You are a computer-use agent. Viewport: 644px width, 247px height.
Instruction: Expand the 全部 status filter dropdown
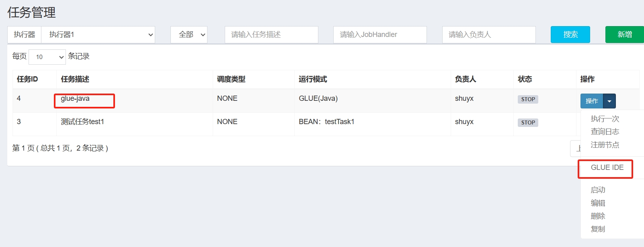coord(189,35)
